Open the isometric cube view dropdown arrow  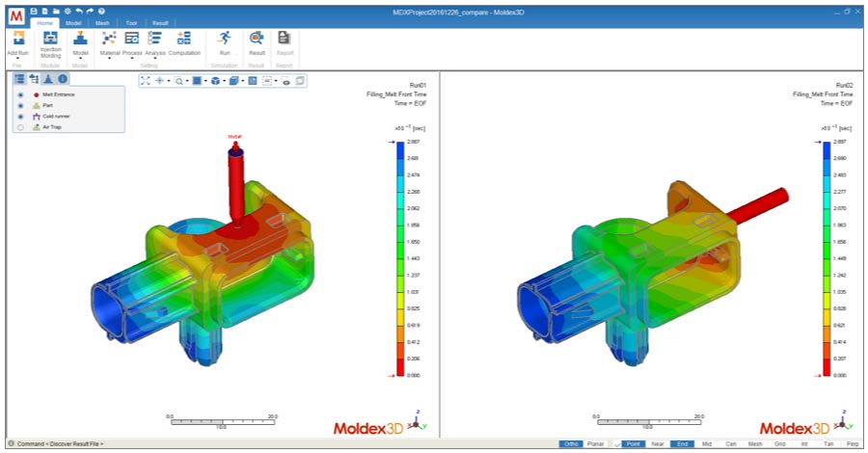(x=224, y=81)
